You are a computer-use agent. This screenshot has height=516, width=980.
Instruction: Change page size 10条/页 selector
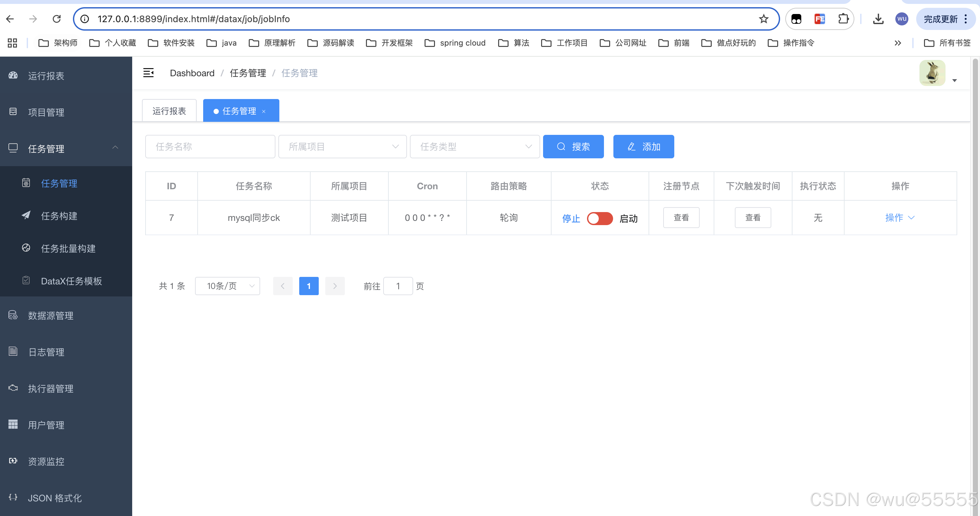click(228, 286)
